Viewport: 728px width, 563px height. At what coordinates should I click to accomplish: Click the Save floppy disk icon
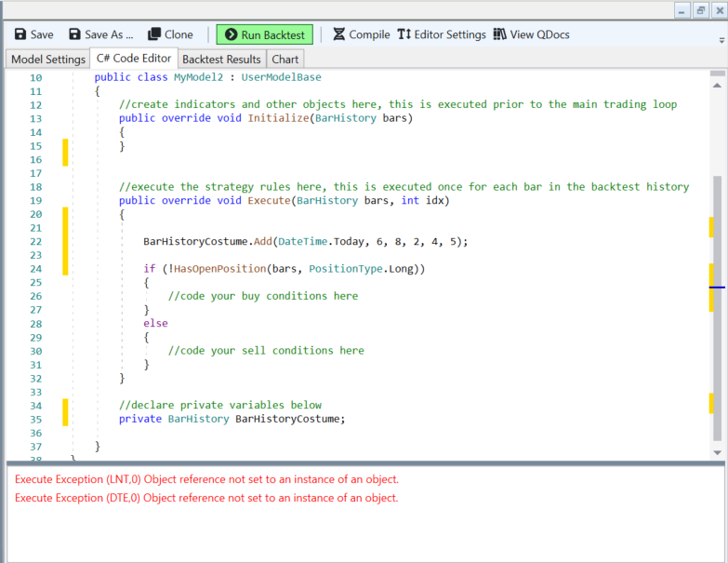point(20,34)
